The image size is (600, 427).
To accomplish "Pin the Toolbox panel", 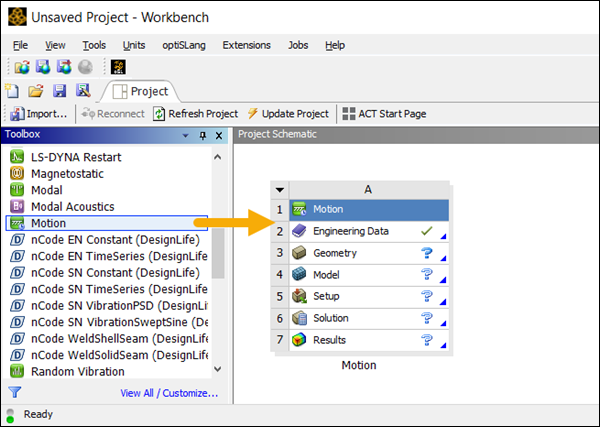I will 203,135.
